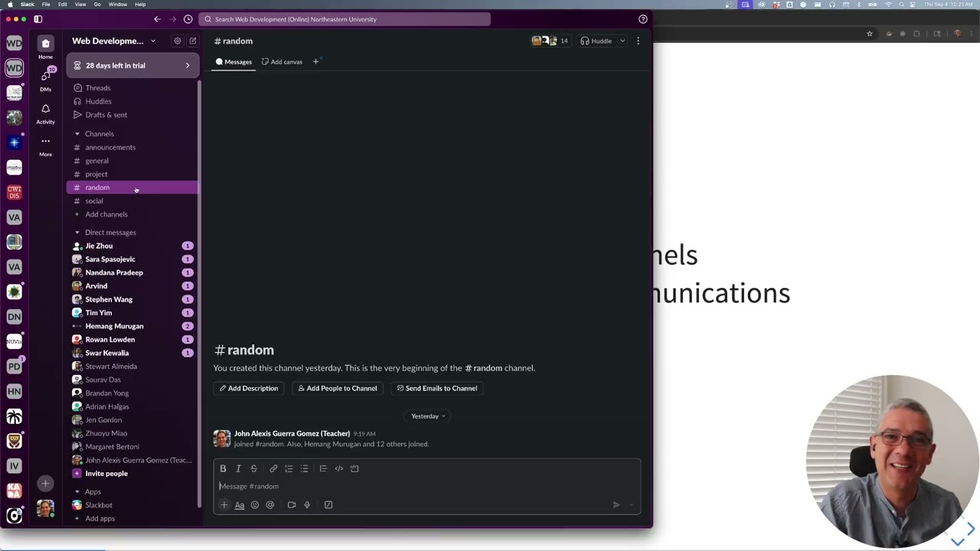
Task: Open the Edit menu
Action: (x=63, y=5)
